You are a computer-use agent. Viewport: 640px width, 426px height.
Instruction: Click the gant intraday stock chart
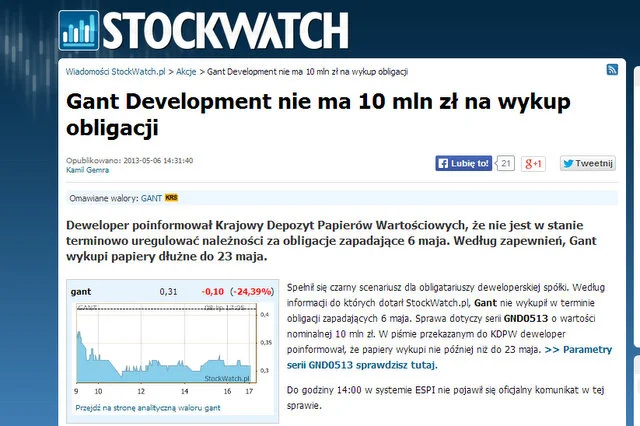pos(167,343)
